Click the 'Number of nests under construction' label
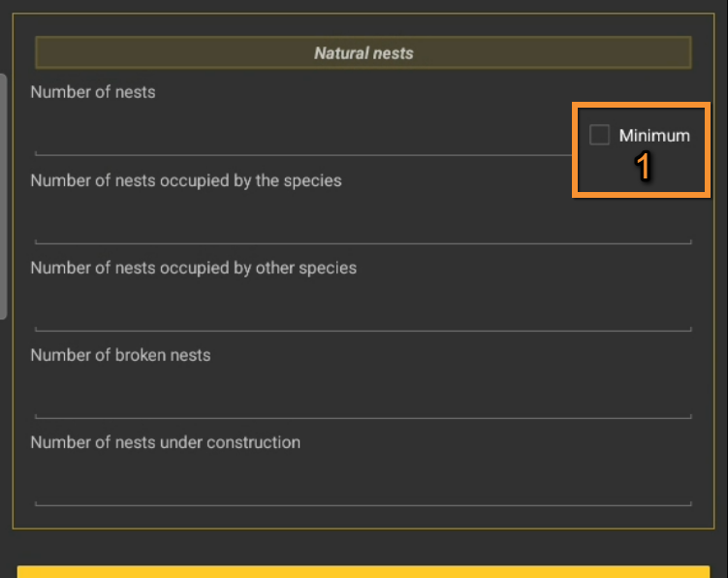This screenshot has height=578, width=728. [x=166, y=442]
